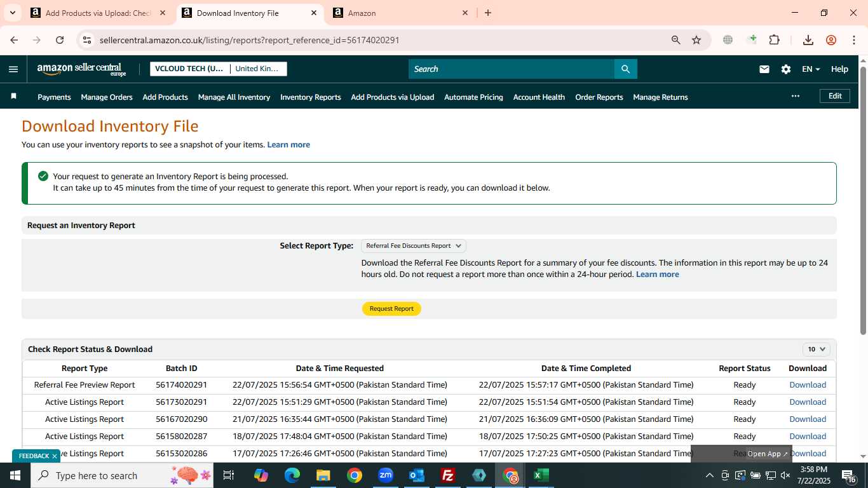Show hidden system tray icons
Screen dimensions: 868x488
point(710,475)
